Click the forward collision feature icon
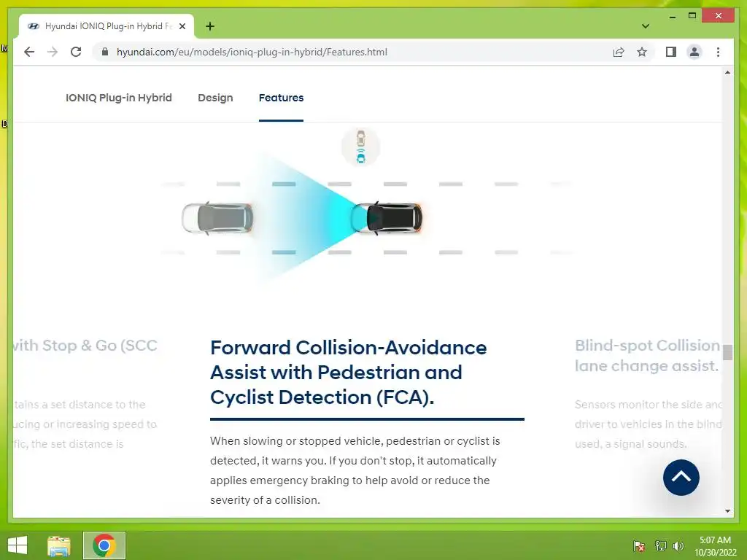This screenshot has width=747, height=560. pos(360,147)
